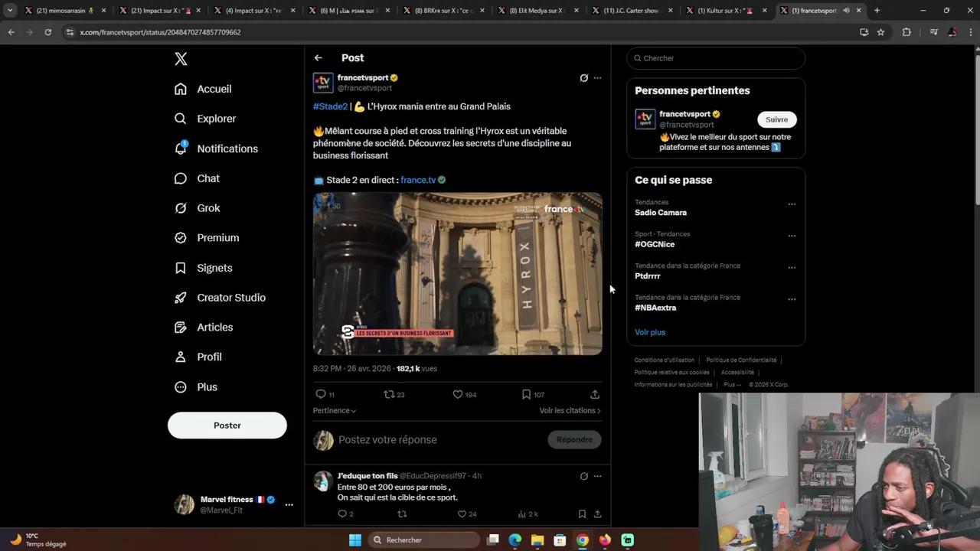Bookmark the EducDepressif97 reply
This screenshot has width=980, height=551.
click(x=582, y=514)
